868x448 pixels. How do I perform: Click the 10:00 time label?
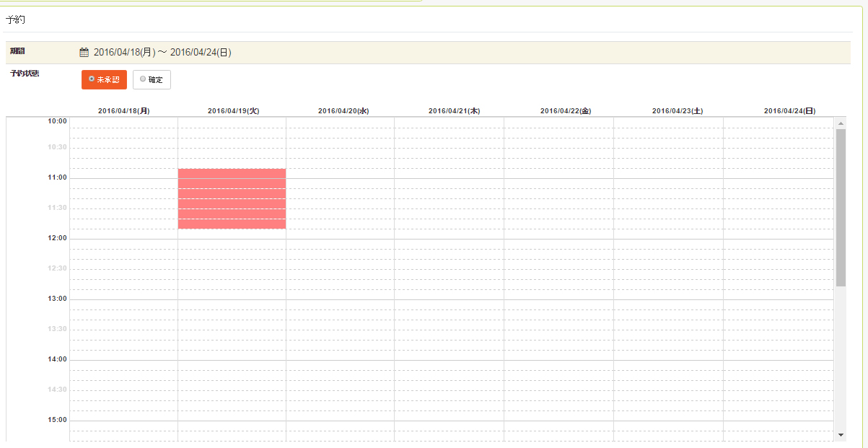[58, 121]
